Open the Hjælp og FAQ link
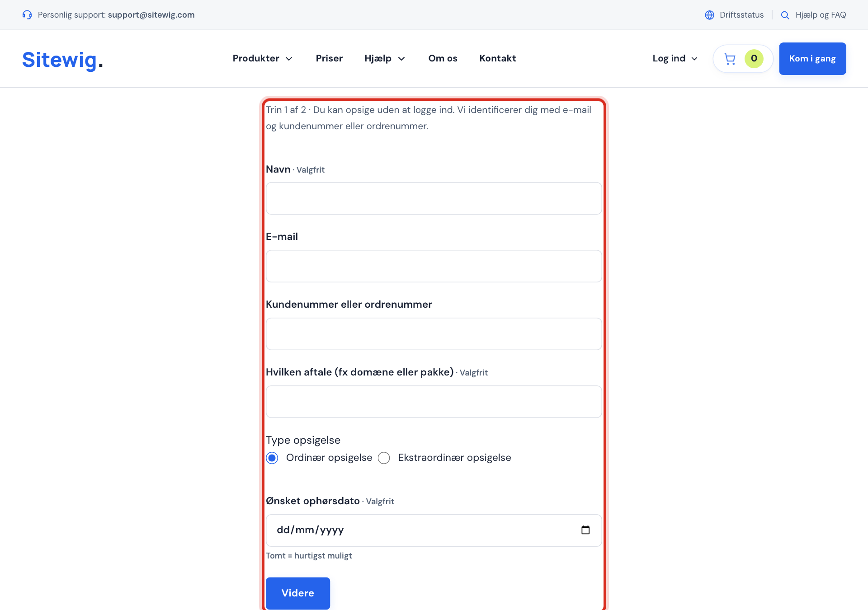The width and height of the screenshot is (868, 610). [x=821, y=15]
